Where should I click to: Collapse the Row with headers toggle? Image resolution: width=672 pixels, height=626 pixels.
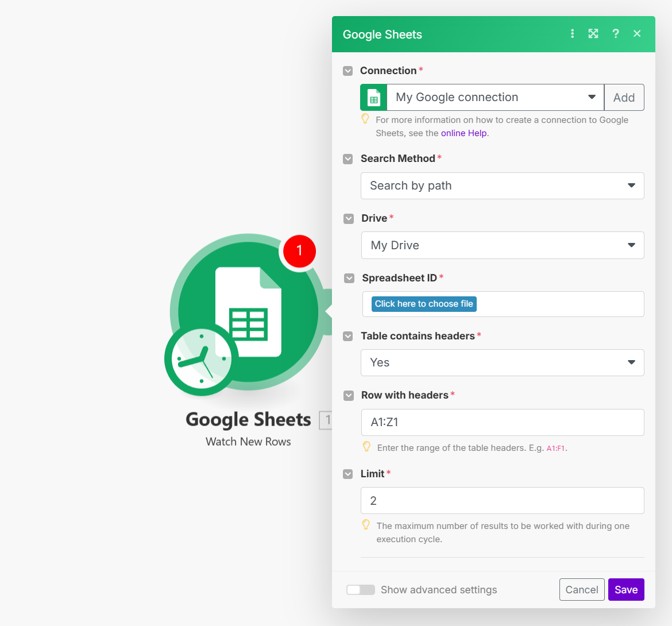[x=349, y=396]
